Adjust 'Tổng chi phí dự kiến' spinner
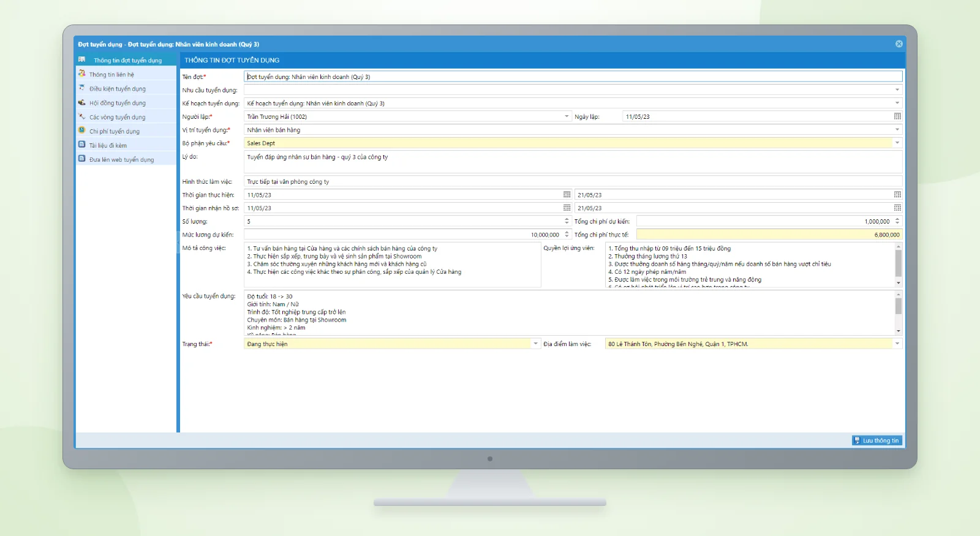Viewport: 980px width, 536px height. point(897,221)
